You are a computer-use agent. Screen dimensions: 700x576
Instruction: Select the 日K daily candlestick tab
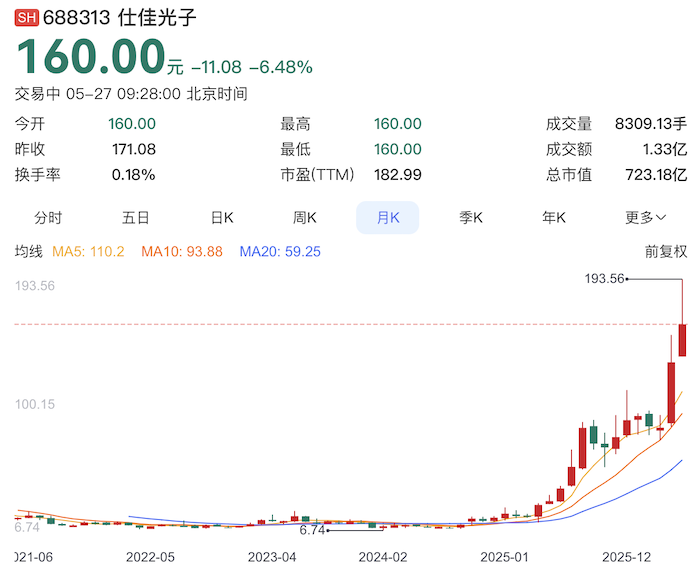coord(222,218)
